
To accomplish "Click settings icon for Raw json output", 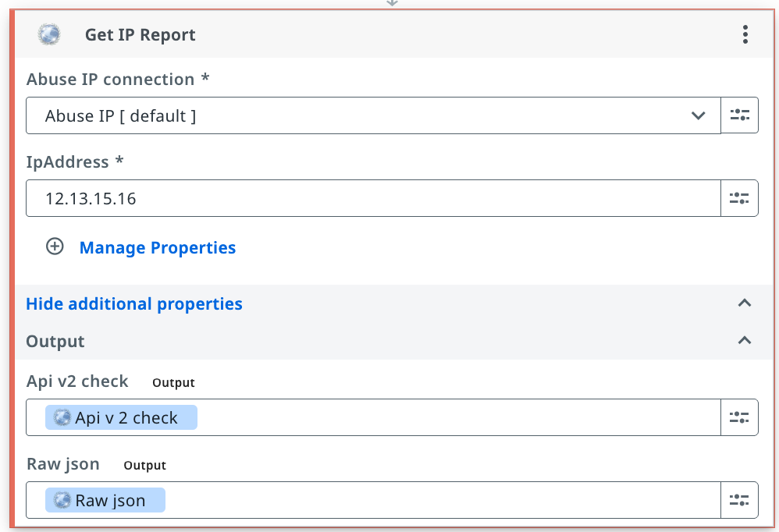I will point(739,500).
